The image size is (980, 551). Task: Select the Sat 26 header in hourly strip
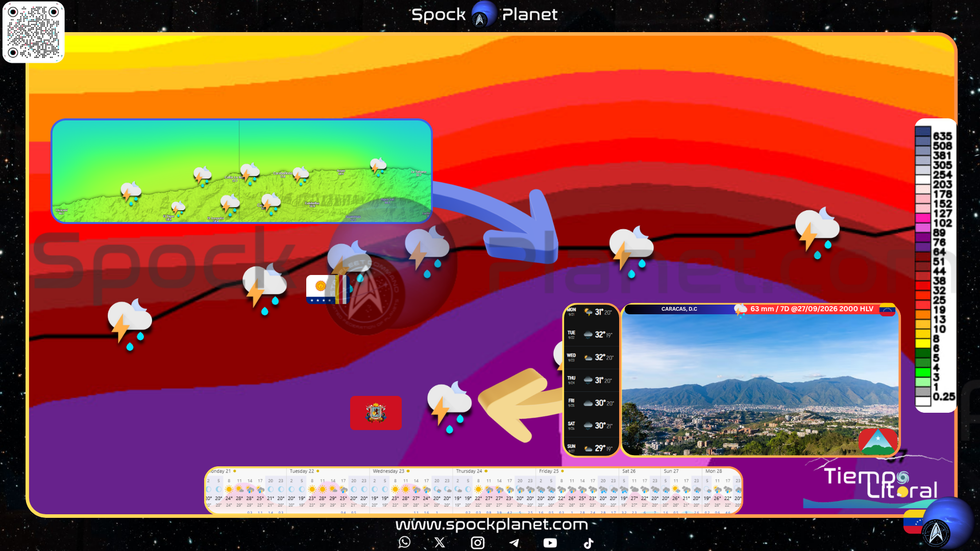(x=629, y=471)
